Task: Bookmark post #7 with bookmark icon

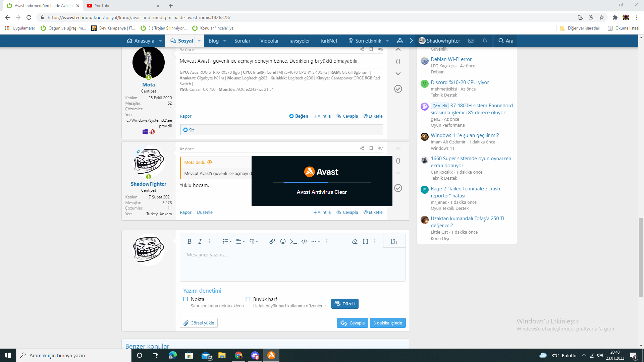Action: point(371,148)
